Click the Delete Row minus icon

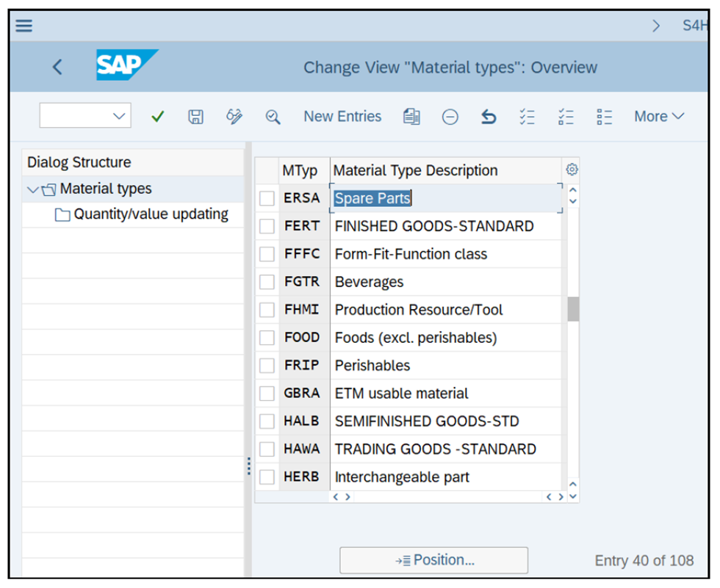tap(450, 116)
